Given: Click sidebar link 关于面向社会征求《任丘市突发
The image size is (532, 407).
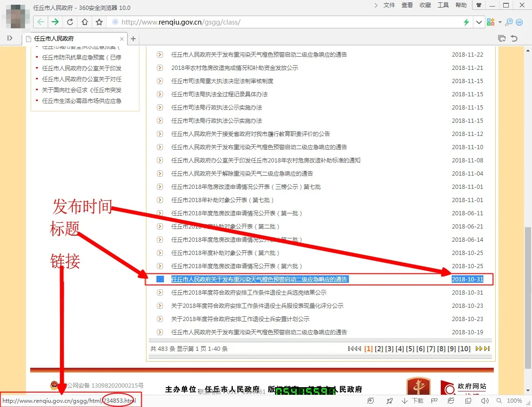Looking at the screenshot, I should pyautogui.click(x=81, y=90).
